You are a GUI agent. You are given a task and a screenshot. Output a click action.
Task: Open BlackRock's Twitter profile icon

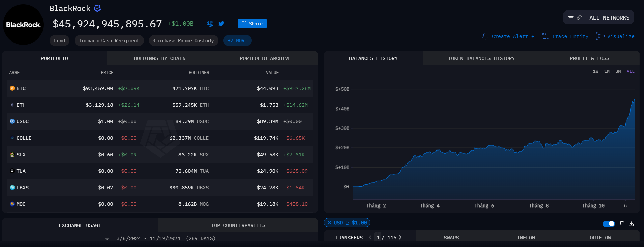click(221, 24)
